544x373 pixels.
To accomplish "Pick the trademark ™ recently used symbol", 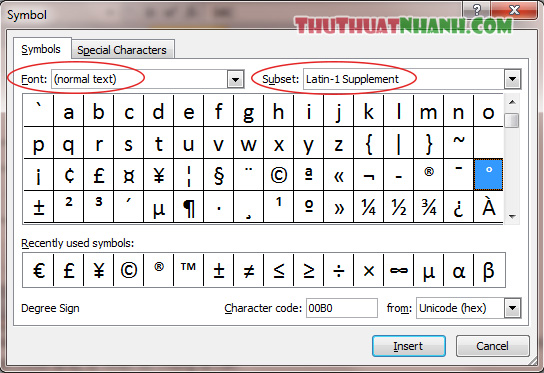I will [x=188, y=270].
